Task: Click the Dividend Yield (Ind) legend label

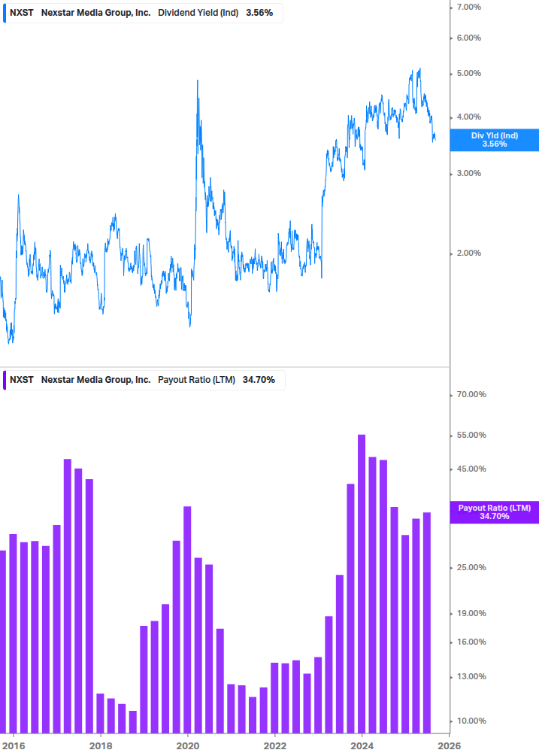Action: point(198,13)
